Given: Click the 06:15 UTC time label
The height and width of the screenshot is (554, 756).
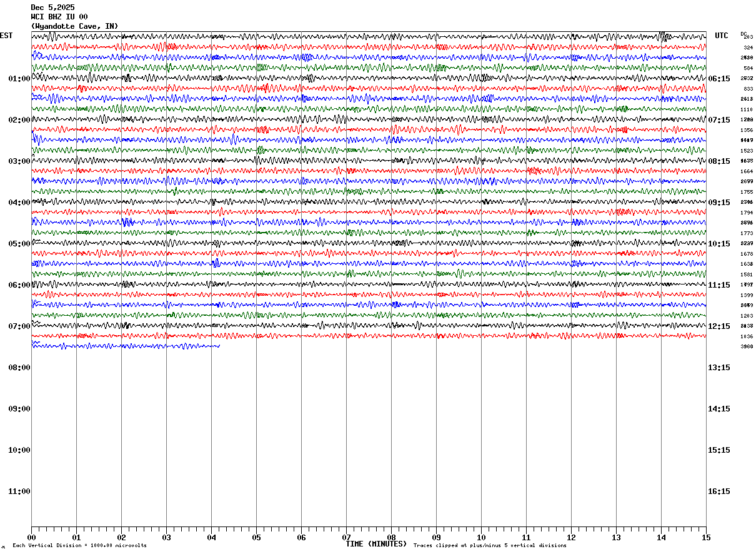Looking at the screenshot, I should click(719, 79).
